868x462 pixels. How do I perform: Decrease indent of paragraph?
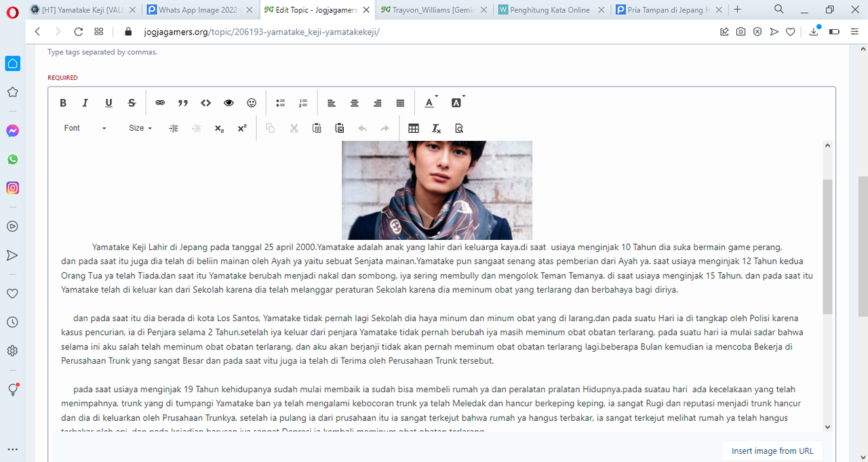tap(197, 128)
